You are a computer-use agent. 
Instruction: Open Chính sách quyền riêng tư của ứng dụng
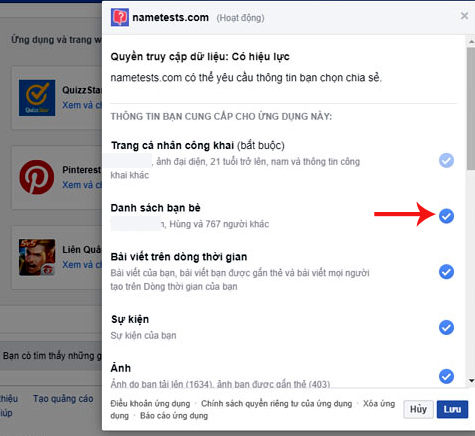[276, 403]
